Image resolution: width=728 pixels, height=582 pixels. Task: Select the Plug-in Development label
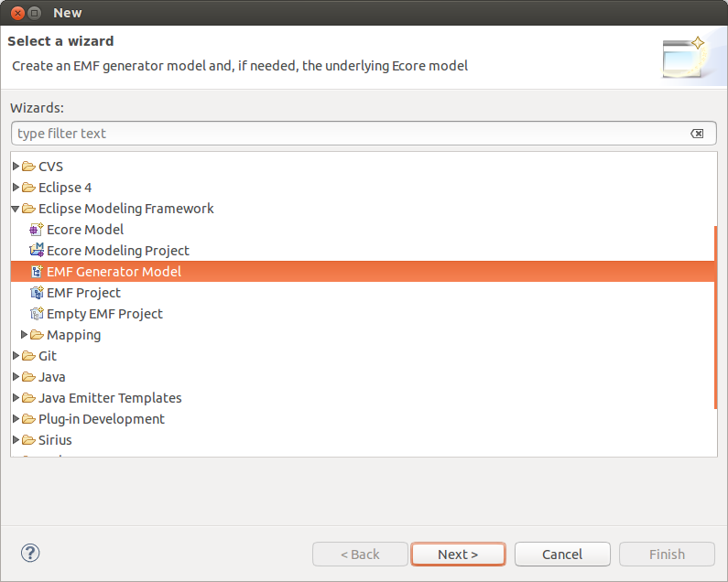(x=102, y=419)
